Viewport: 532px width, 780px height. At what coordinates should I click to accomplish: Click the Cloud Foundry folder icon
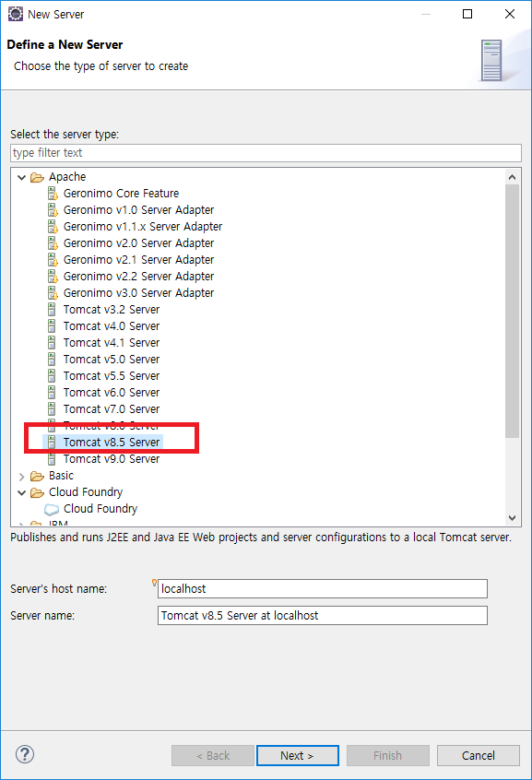[37, 492]
